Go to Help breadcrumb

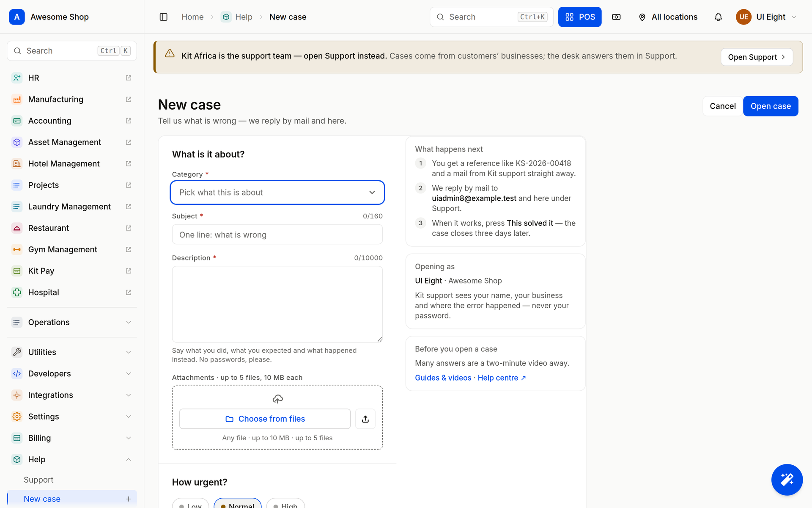click(237, 17)
